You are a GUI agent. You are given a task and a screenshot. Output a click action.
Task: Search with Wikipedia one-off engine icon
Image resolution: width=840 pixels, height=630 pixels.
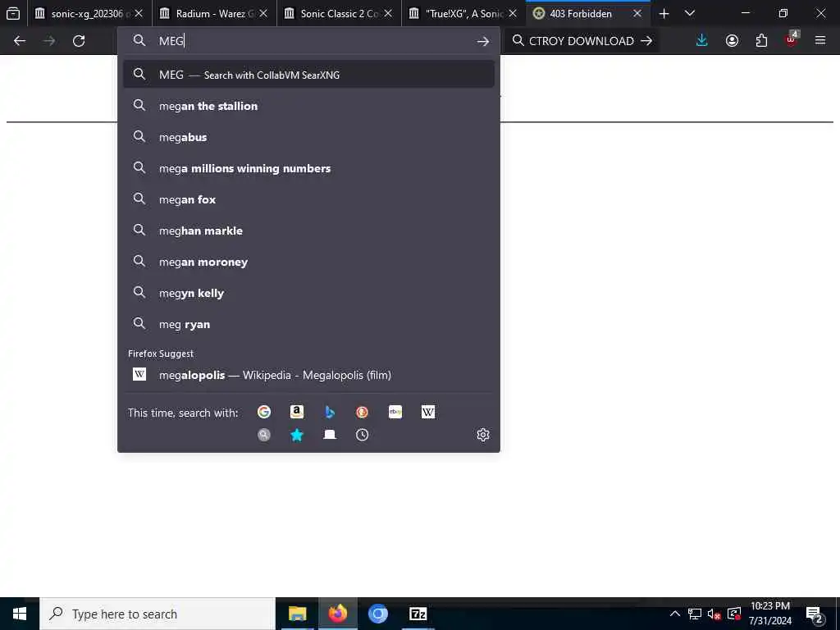tap(428, 412)
